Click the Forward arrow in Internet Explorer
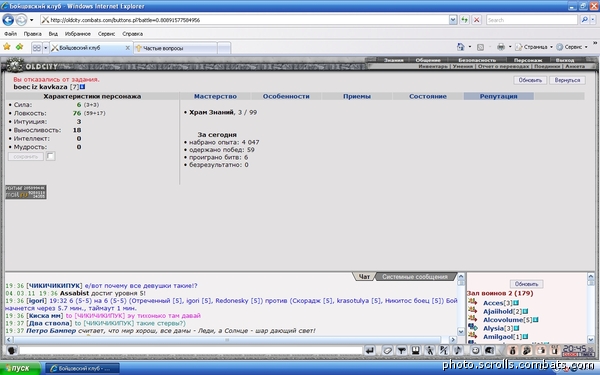The height and width of the screenshot is (375, 600). pyautogui.click(x=21, y=20)
